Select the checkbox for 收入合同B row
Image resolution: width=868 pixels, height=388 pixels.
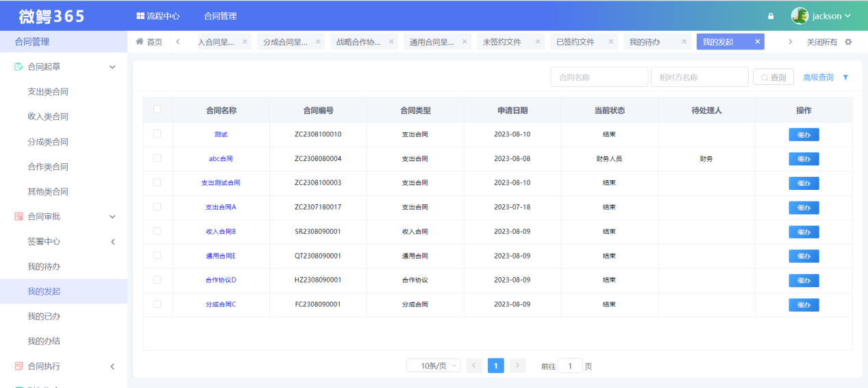point(158,231)
